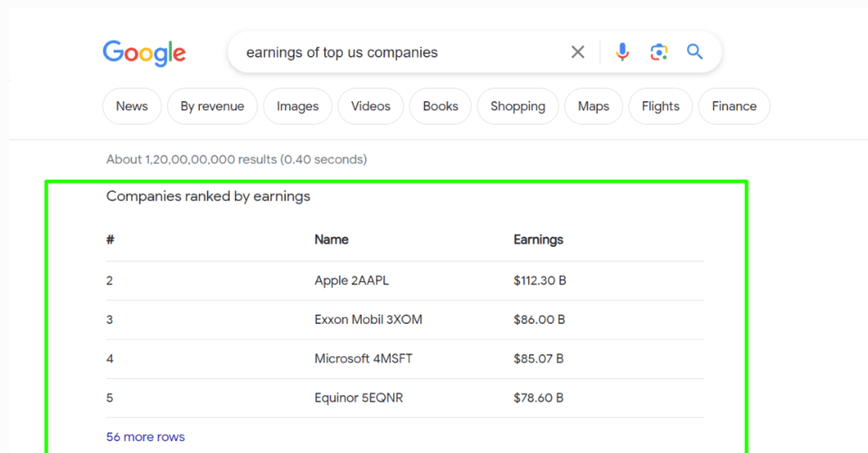Screen dimensions: 868x453
Task: Switch to the Books tab
Action: (x=440, y=107)
